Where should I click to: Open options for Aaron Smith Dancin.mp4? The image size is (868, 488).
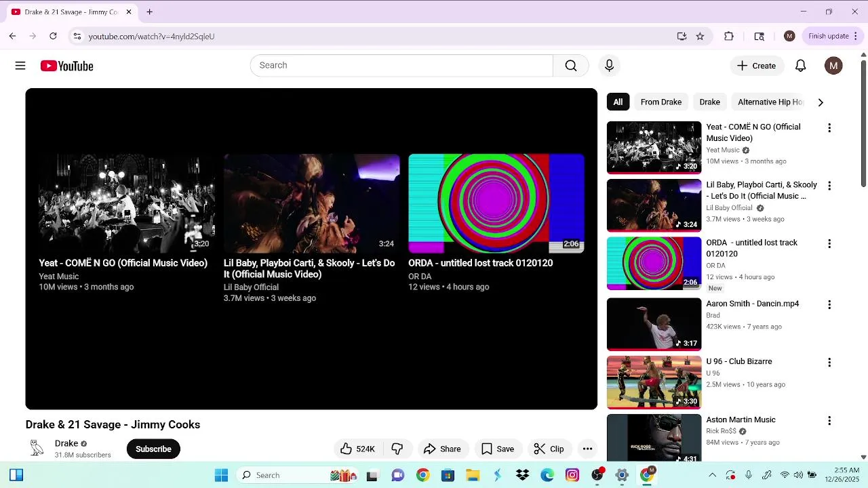[x=829, y=305]
